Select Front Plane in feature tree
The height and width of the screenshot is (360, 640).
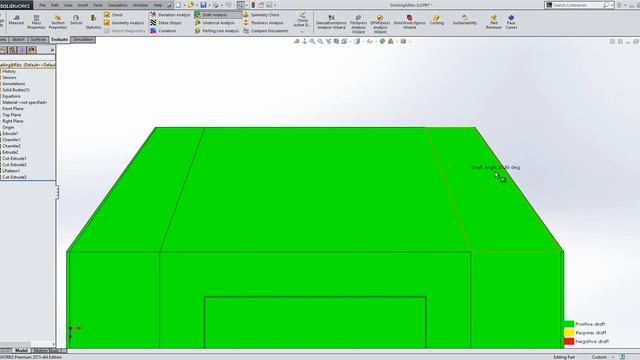pyautogui.click(x=13, y=109)
